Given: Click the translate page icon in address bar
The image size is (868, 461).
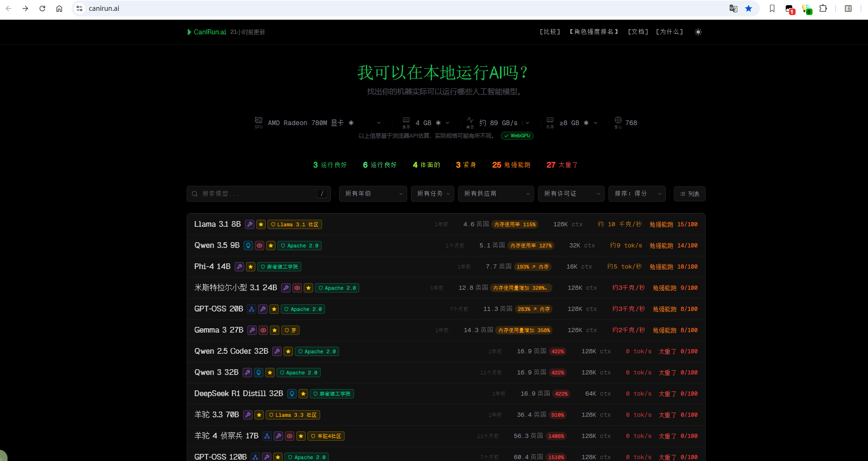Looking at the screenshot, I should tap(733, 8).
